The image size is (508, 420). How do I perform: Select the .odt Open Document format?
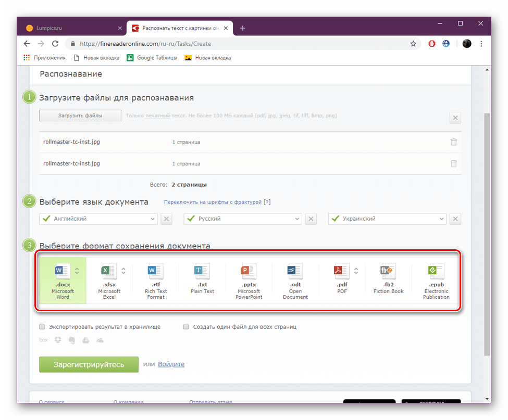295,271
